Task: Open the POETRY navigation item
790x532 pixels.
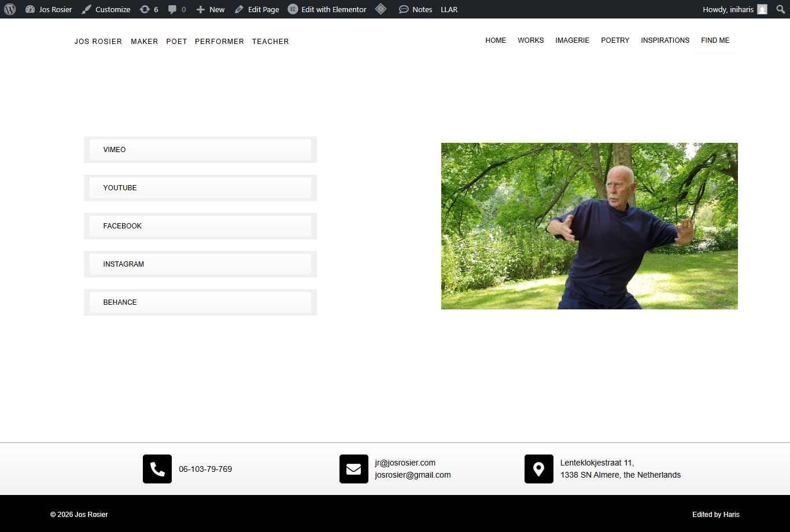Action: click(615, 40)
